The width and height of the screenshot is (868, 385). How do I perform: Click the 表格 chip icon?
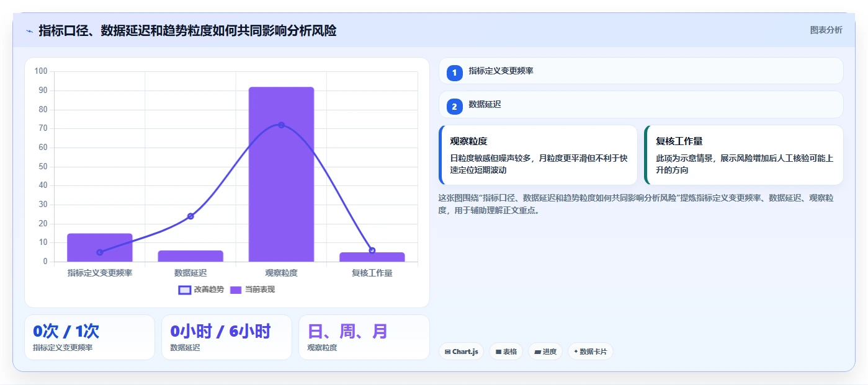click(x=498, y=352)
